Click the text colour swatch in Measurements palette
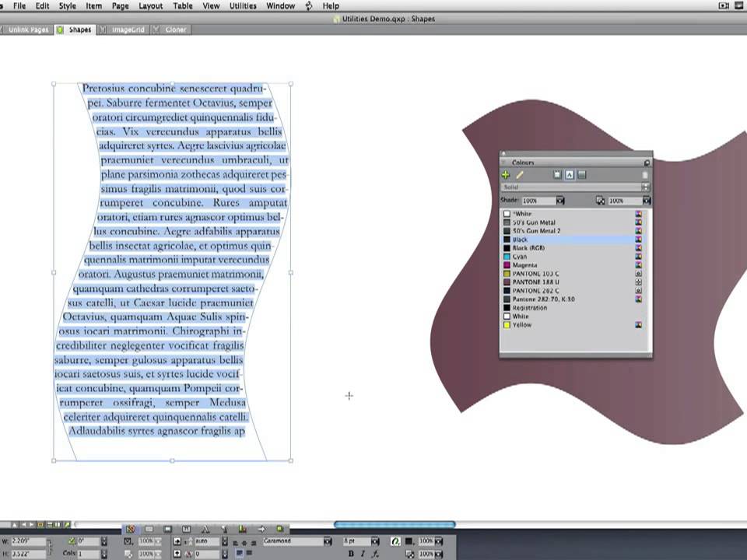The image size is (747, 560). pyautogui.click(x=409, y=541)
